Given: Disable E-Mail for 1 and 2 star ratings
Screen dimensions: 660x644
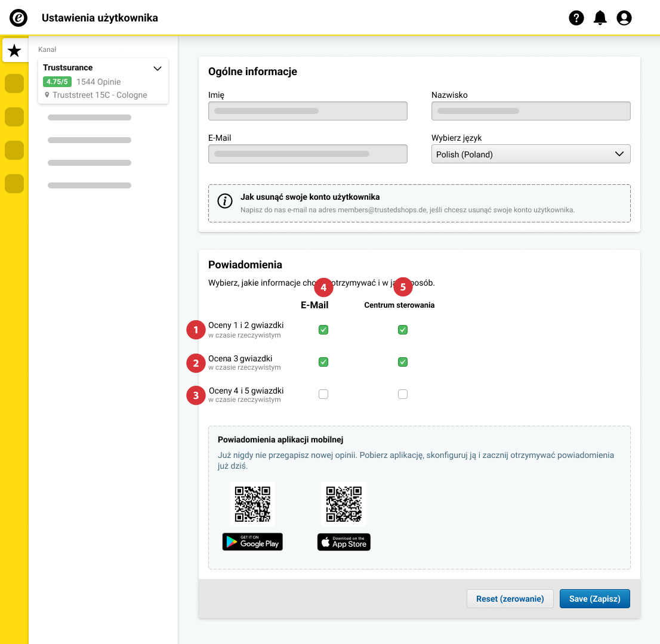Looking at the screenshot, I should tap(323, 330).
